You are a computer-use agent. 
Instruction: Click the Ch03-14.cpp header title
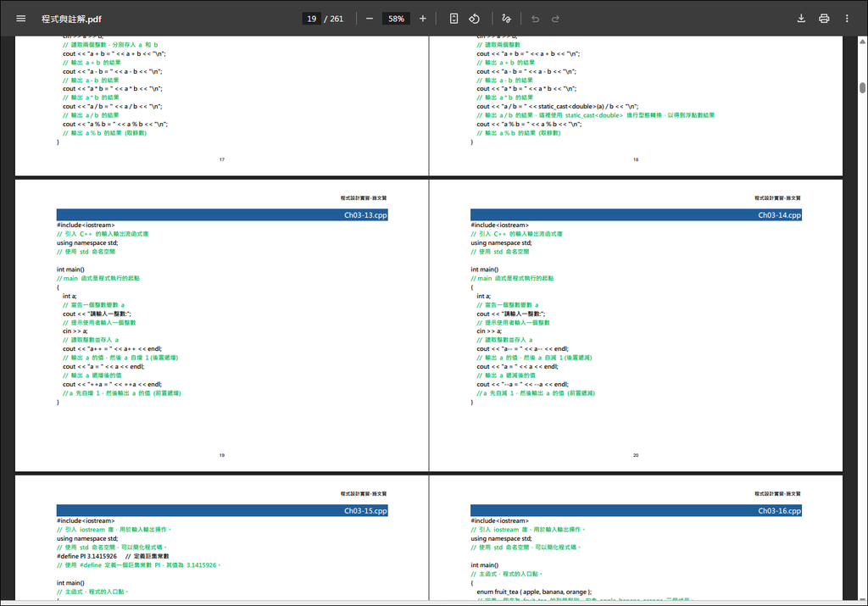tap(780, 214)
